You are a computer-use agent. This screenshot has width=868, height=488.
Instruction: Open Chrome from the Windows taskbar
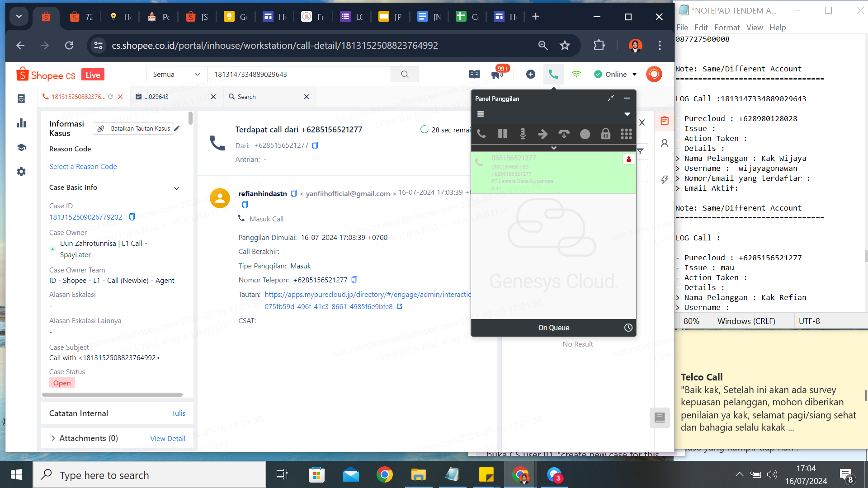pyautogui.click(x=384, y=475)
